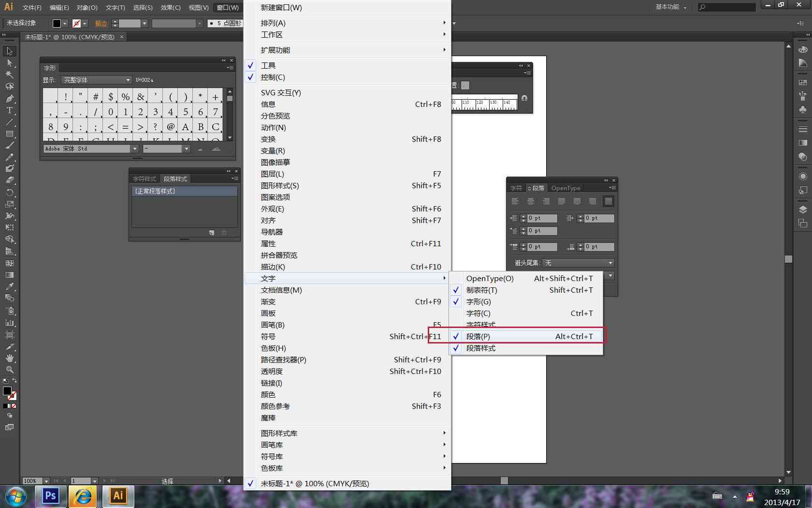Toggle 字形(G) in Type submenu
This screenshot has height=508, width=812.
(x=526, y=301)
